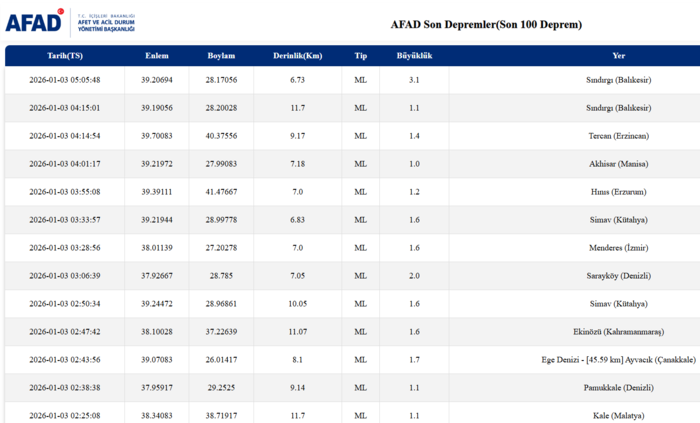The width and height of the screenshot is (700, 423).
Task: Select the date cell 2026-01-03 04:14:54
Action: 65,136
